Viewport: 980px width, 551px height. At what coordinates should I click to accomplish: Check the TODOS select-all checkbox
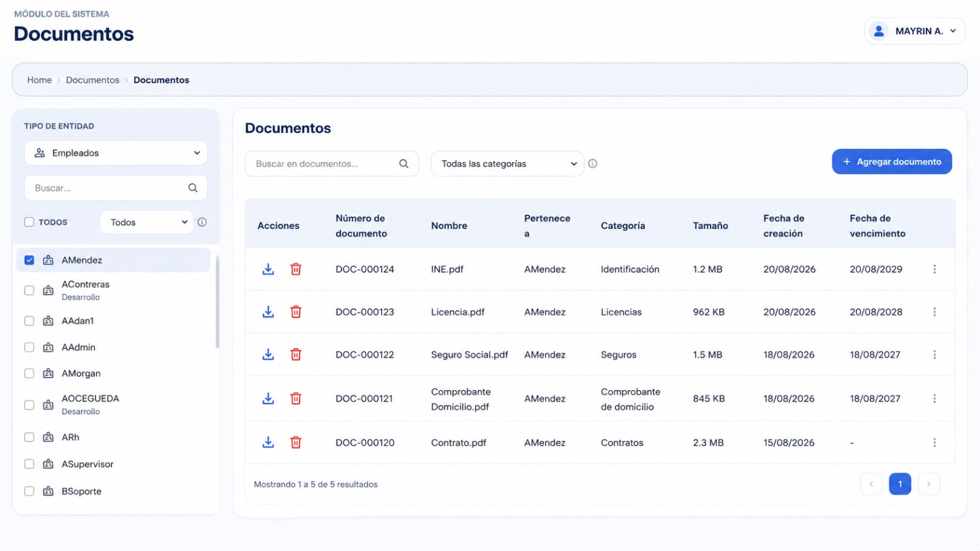[x=29, y=222]
